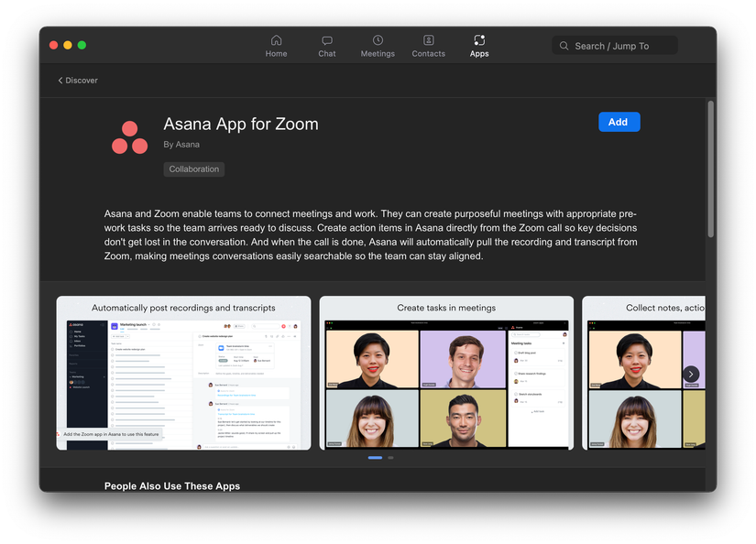Open the Create tasks in meetings screenshot
The image size is (756, 544).
(446, 373)
